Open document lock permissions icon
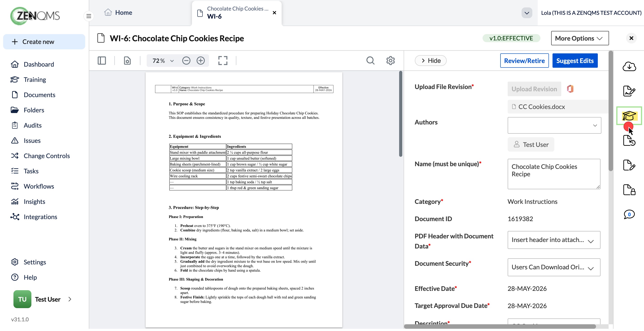The image size is (644, 331). (629, 190)
